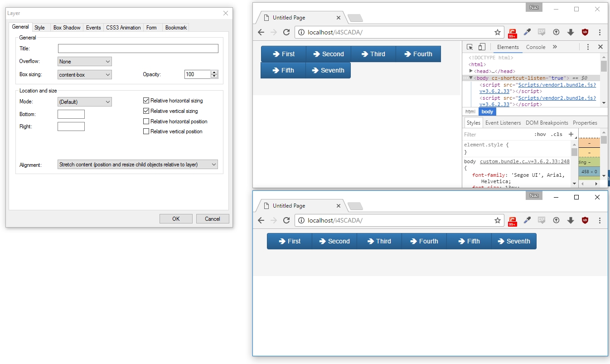Click CSS extension icon in top browser

(542, 32)
